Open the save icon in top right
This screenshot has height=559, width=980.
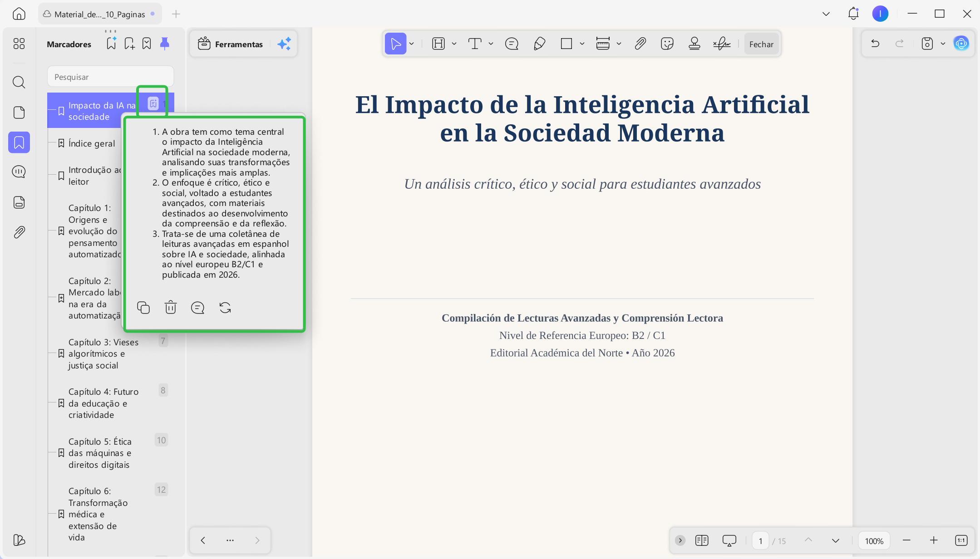pos(927,44)
